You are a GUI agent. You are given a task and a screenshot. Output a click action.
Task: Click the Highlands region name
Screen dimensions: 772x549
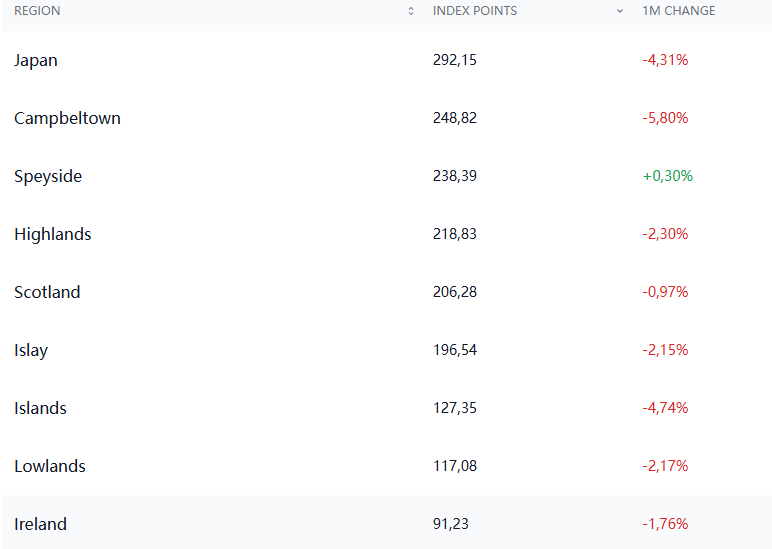(x=53, y=234)
